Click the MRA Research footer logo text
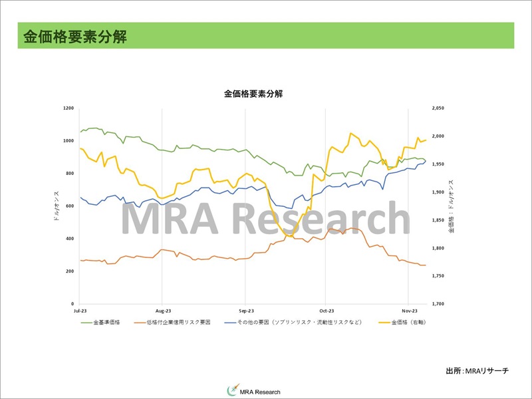Viewport: 532px width, 399px height. (260, 392)
